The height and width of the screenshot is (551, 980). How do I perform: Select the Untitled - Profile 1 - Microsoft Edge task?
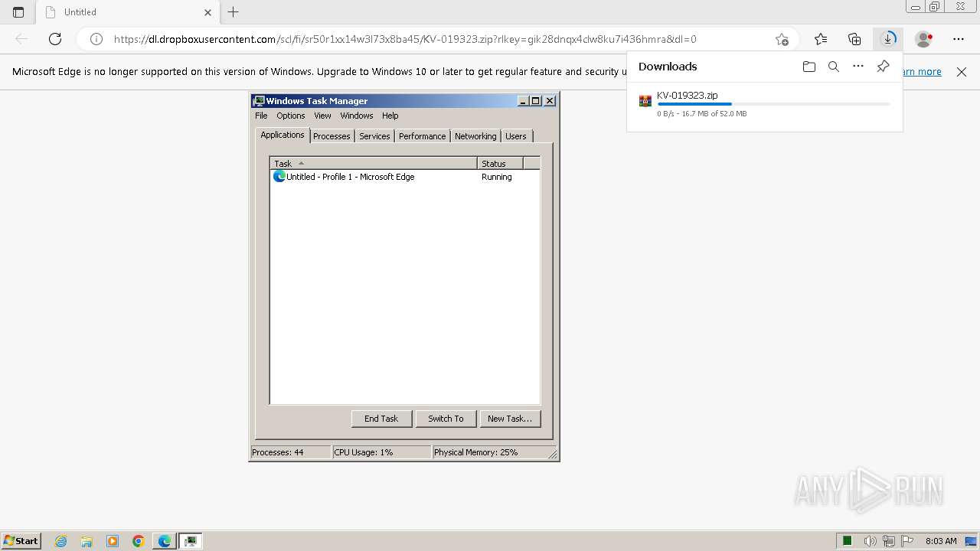coord(405,177)
